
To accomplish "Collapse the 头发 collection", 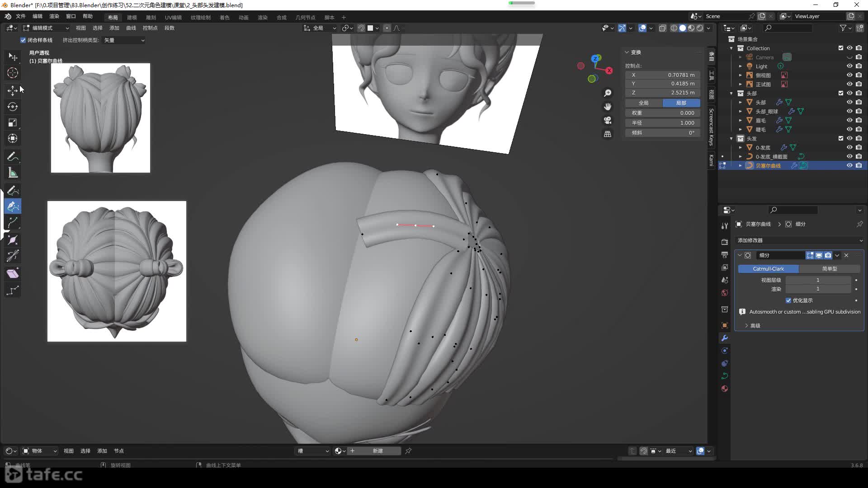I will pyautogui.click(x=731, y=139).
